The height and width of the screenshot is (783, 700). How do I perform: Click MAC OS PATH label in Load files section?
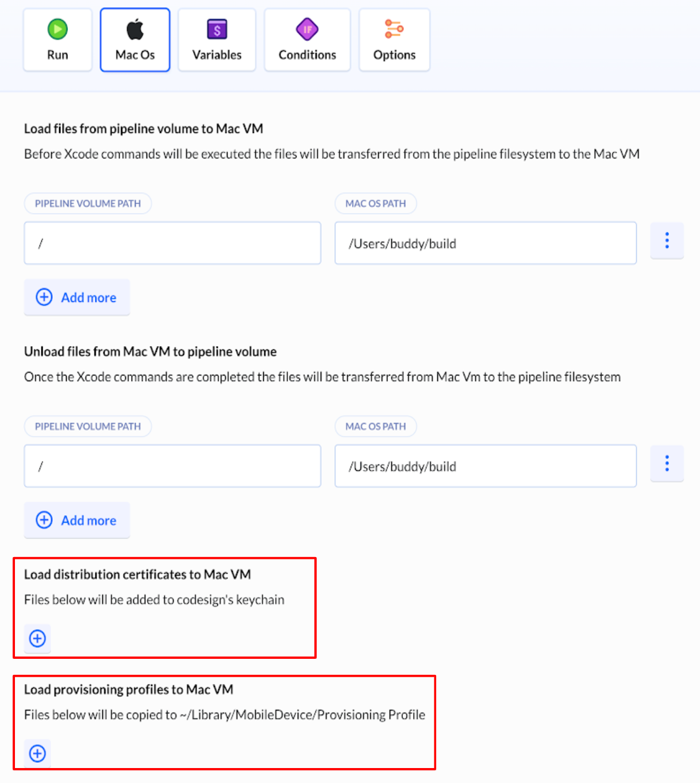(375, 204)
